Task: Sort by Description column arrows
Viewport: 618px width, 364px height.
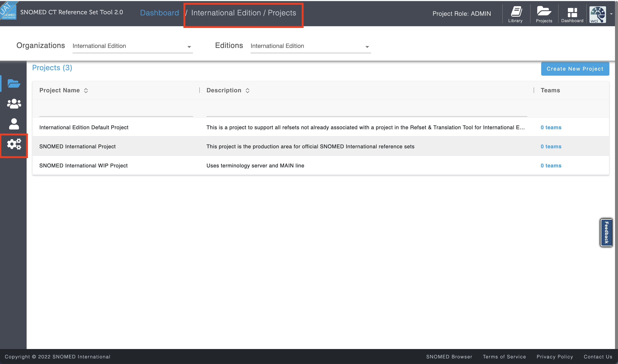Action: [247, 90]
